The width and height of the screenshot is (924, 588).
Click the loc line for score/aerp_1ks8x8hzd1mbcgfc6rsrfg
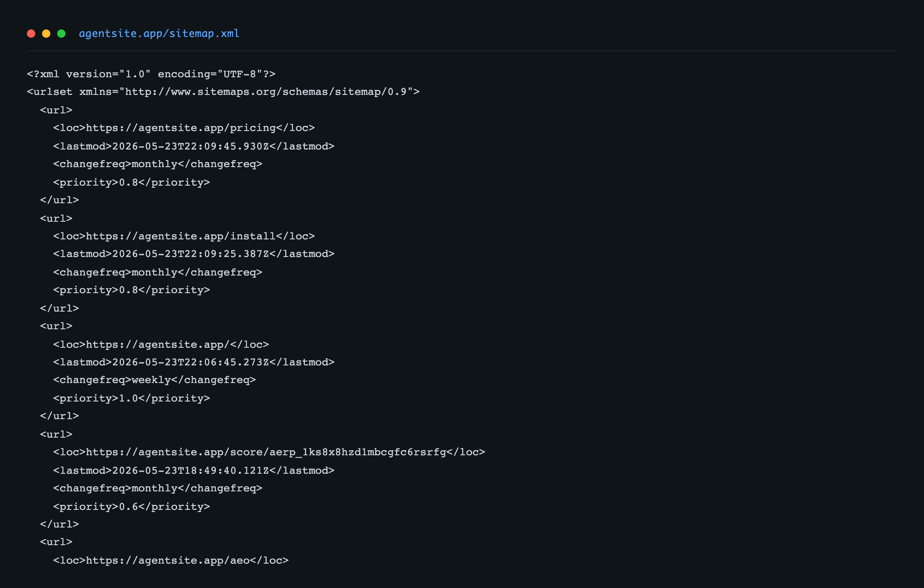[269, 452]
